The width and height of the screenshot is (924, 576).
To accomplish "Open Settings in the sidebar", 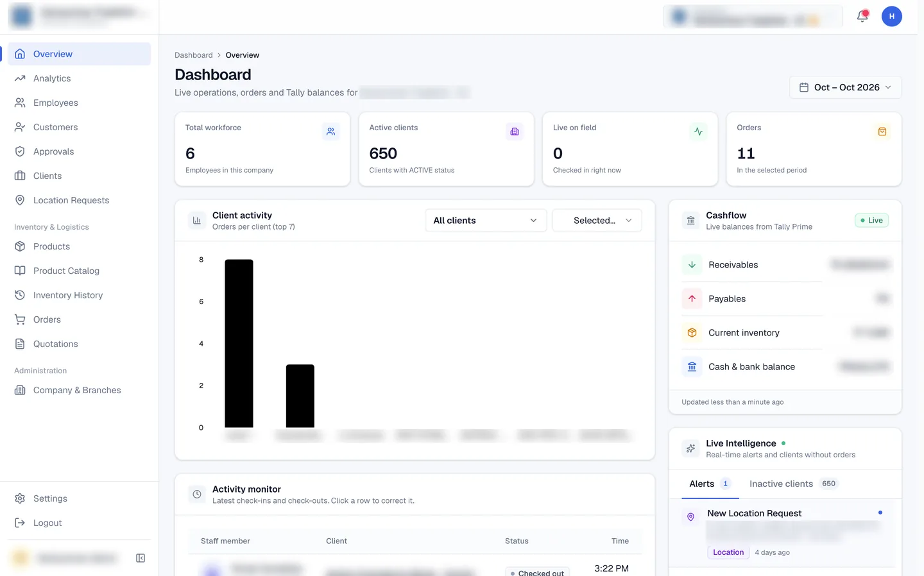I will 80,498.
